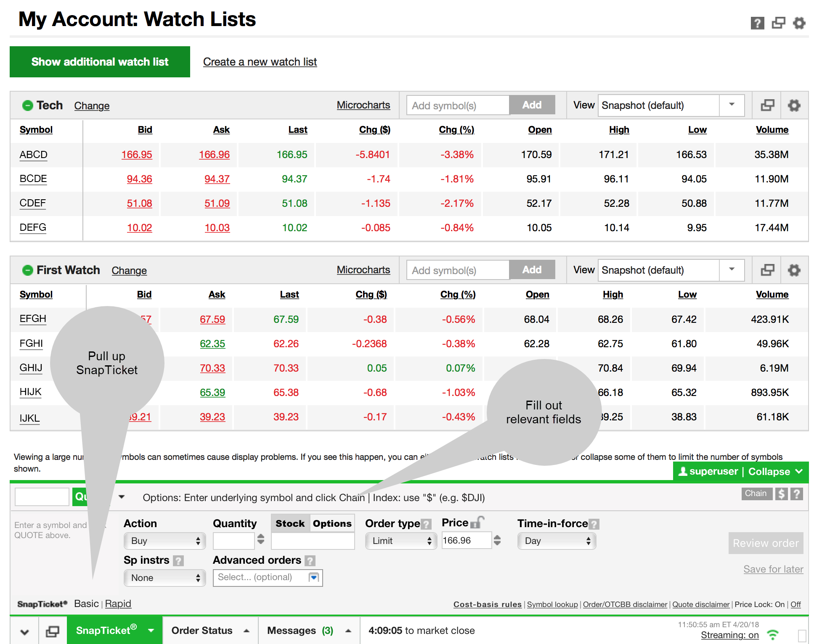Click Create a new watch list link
This screenshot has width=822, height=644.
point(260,61)
